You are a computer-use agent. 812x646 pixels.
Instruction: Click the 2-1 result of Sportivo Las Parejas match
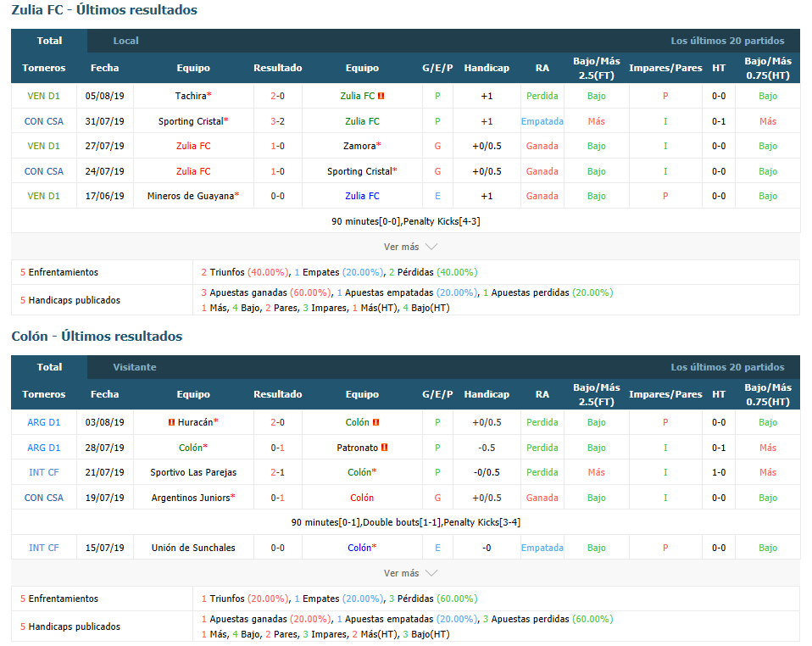coord(277,472)
